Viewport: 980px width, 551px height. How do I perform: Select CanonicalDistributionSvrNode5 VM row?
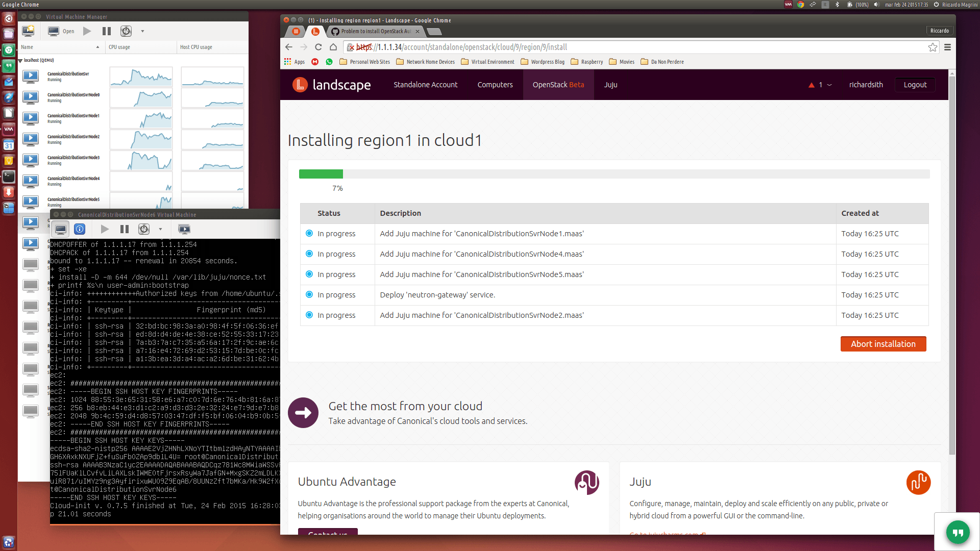[133, 202]
